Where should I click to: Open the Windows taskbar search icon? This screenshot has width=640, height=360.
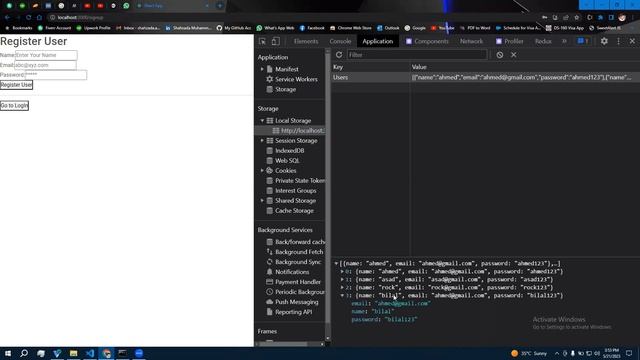point(24,353)
